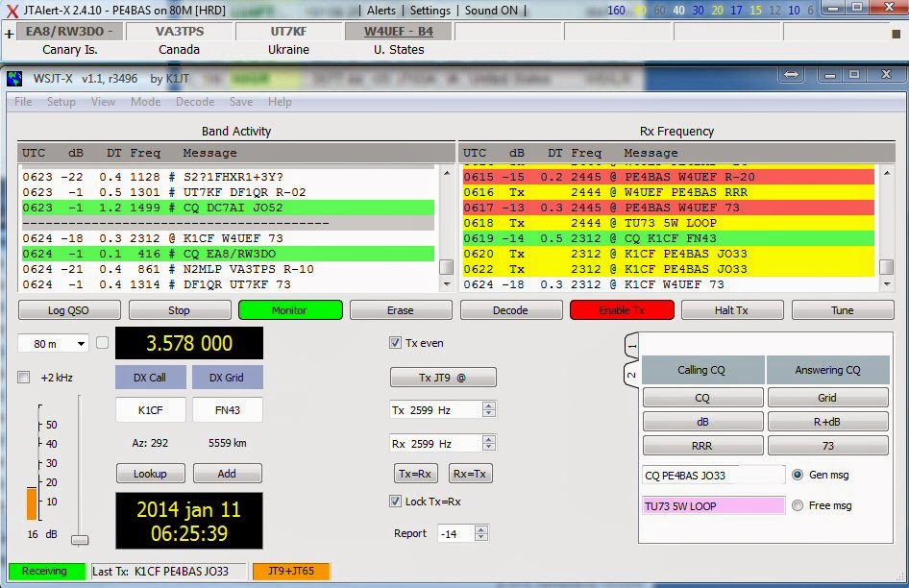Toggle the checkbox next to band selector
The image size is (909, 588).
[x=103, y=343]
